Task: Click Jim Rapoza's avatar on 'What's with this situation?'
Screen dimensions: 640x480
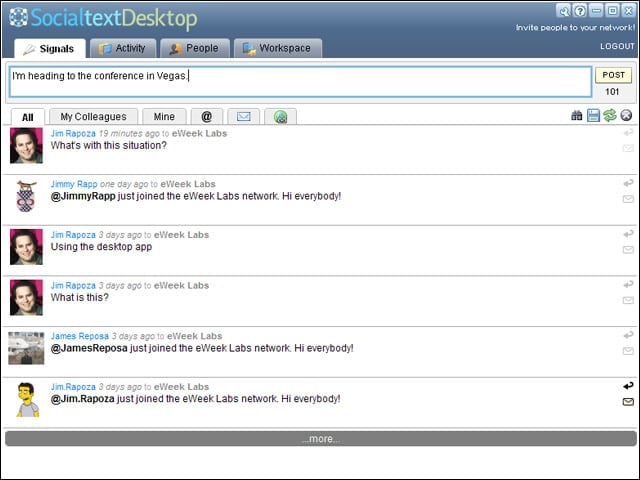Action: (x=26, y=146)
